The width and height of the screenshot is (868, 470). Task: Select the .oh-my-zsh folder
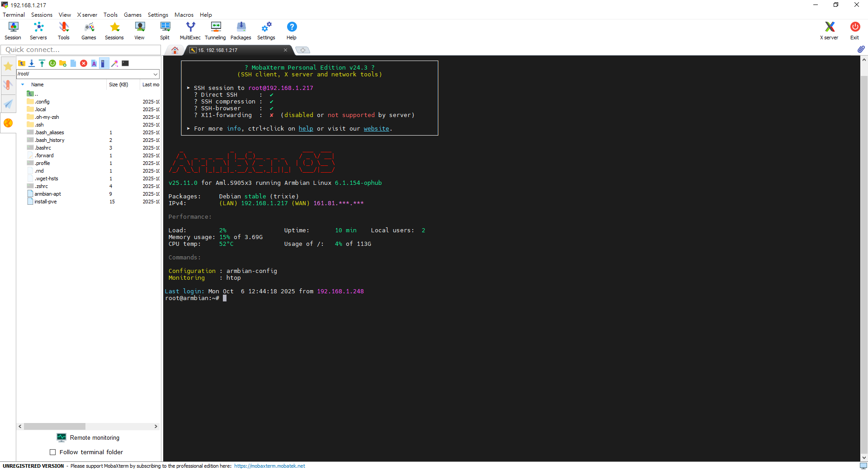47,117
